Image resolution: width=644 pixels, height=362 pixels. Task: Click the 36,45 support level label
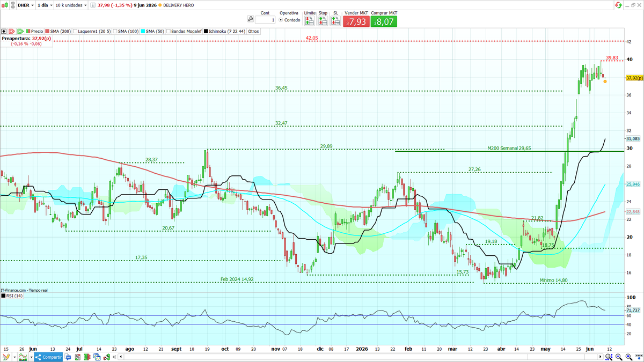(x=281, y=88)
